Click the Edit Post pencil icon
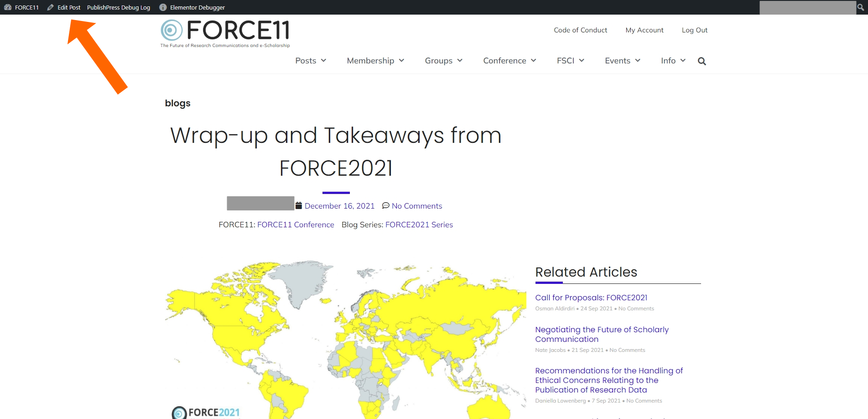This screenshot has width=868, height=419. pyautogui.click(x=51, y=7)
